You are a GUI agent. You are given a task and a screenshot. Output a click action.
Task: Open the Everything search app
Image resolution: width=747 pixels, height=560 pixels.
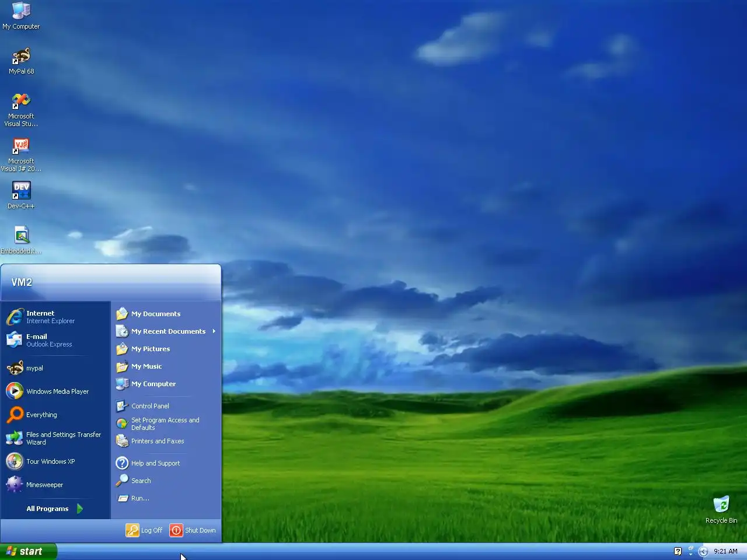(x=55, y=415)
